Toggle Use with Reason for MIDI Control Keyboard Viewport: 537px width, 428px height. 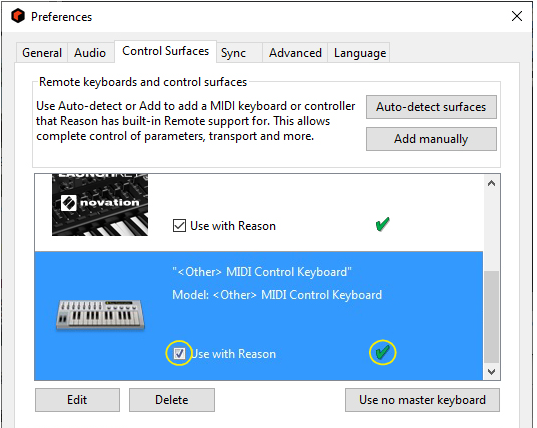(x=179, y=353)
